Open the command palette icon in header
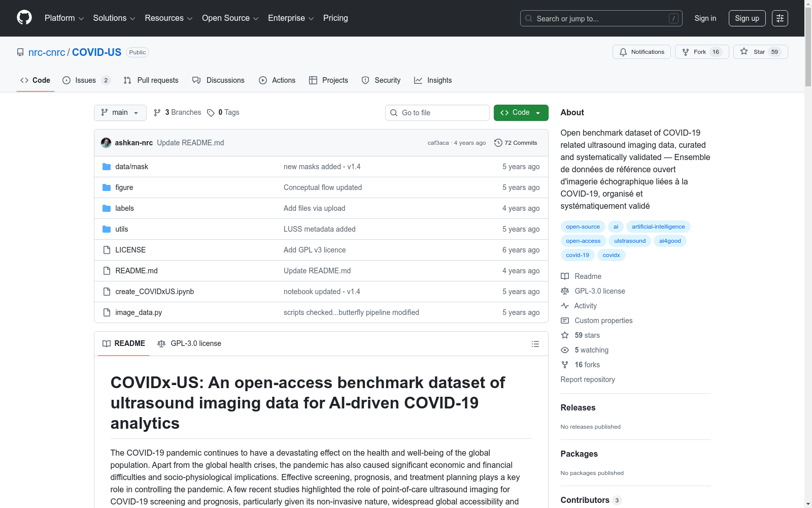 pyautogui.click(x=780, y=18)
